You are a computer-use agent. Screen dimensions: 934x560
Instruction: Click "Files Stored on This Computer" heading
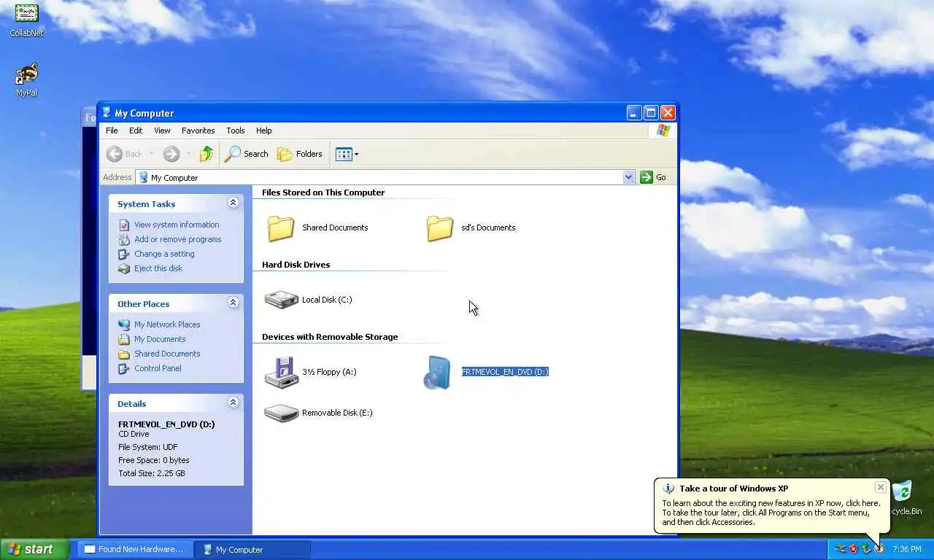point(323,192)
